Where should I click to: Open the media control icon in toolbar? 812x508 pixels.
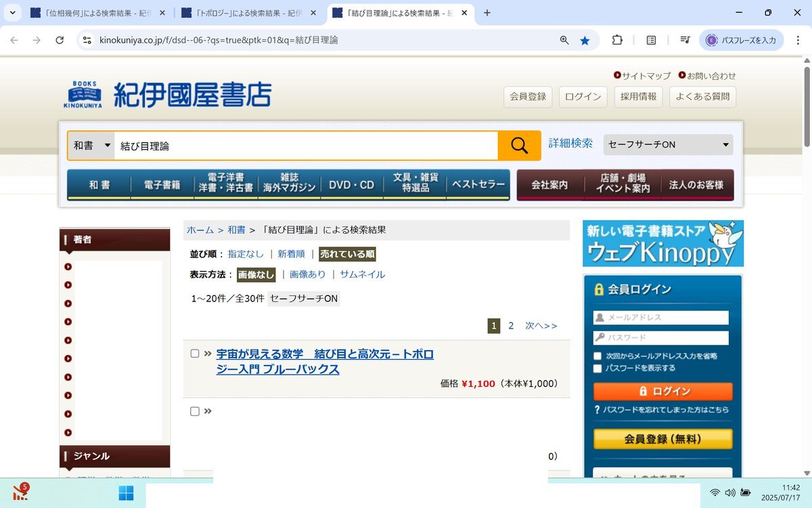tap(685, 41)
